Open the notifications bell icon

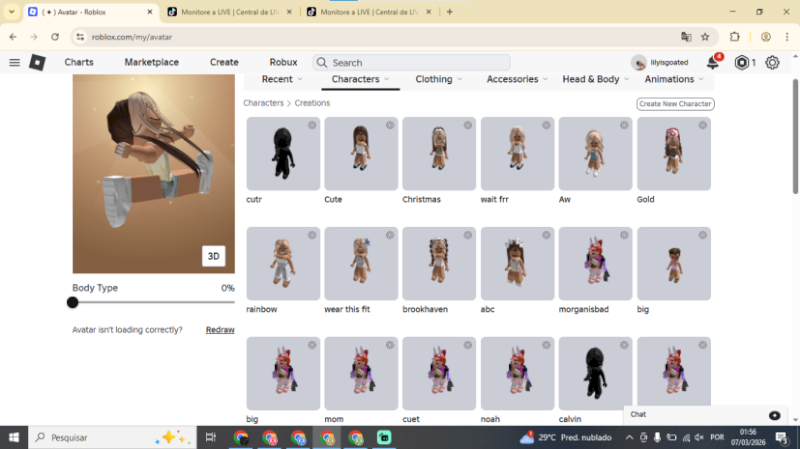[712, 62]
